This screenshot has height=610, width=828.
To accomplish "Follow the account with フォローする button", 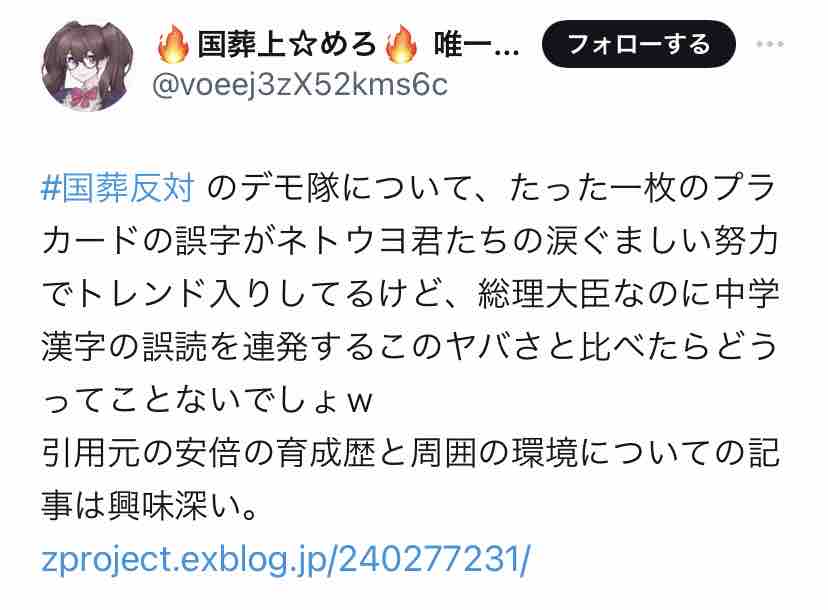I will tap(638, 44).
